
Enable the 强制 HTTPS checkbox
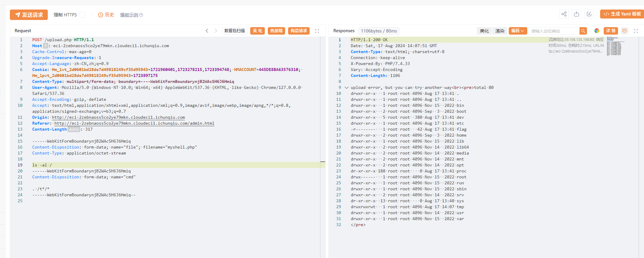pyautogui.click(x=82, y=15)
